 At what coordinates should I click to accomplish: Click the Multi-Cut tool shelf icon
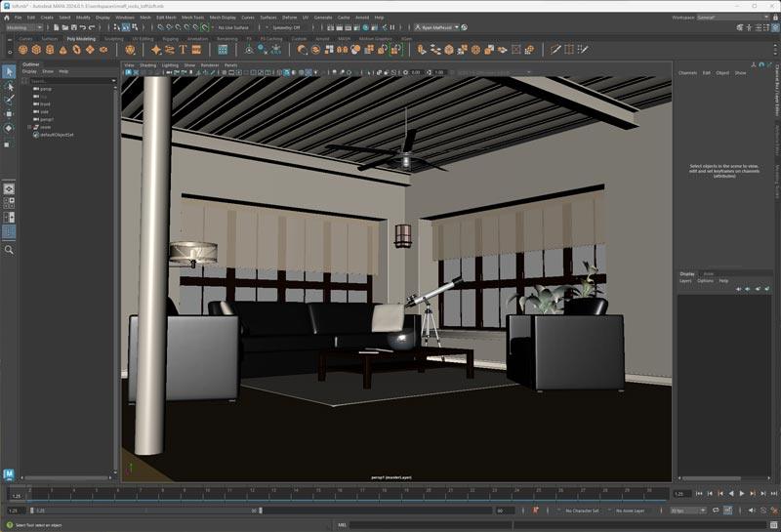coord(555,49)
